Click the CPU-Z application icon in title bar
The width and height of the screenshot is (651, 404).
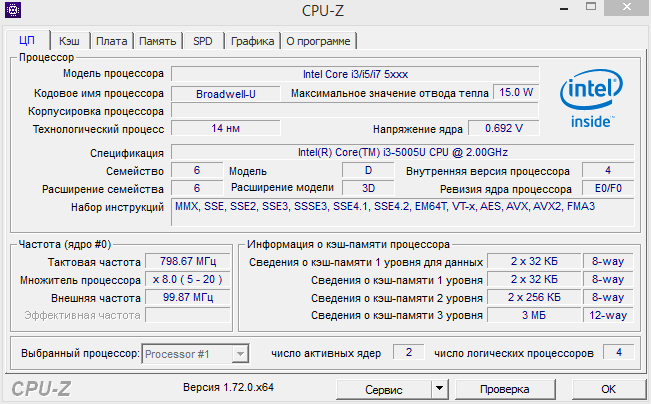tap(13, 10)
